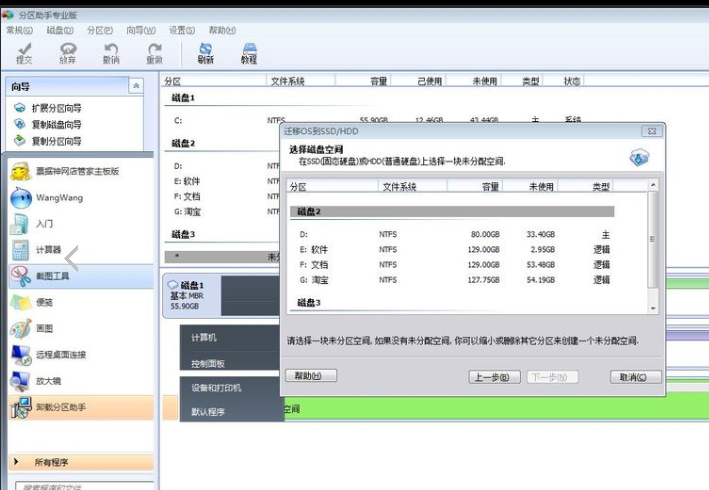Click the 重做 (Redo) toolbar icon
Image resolution: width=709 pixels, height=490 pixels.
pyautogui.click(x=154, y=52)
